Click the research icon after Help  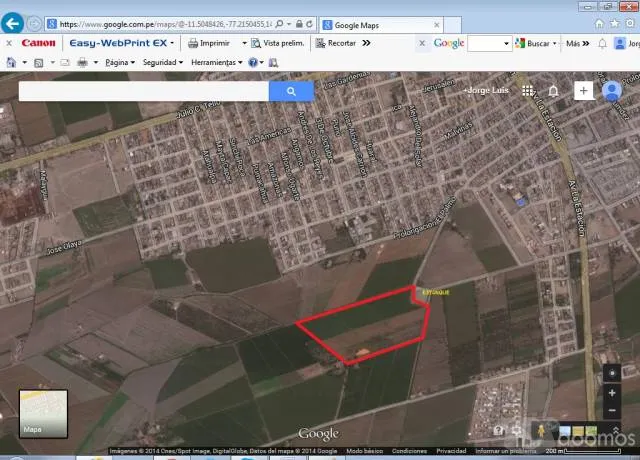click(x=273, y=62)
